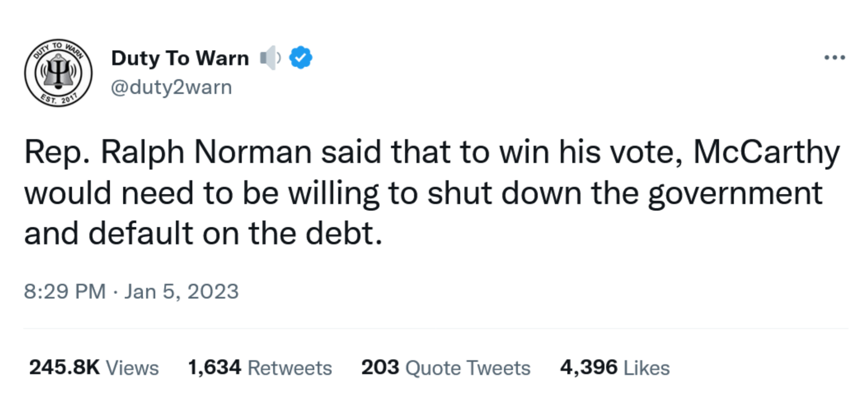
Task: Open the three-dot more options menu
Action: coord(835,57)
